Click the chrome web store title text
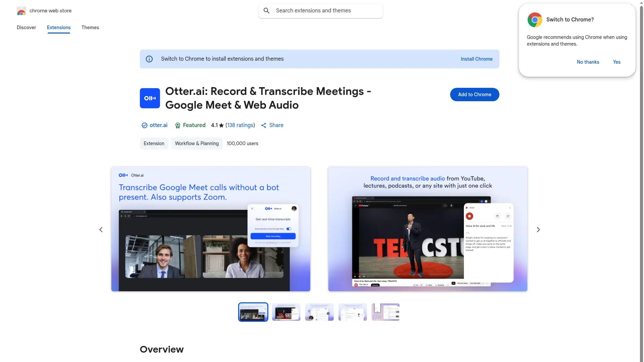Viewport: 644px width, 362px height. (51, 11)
